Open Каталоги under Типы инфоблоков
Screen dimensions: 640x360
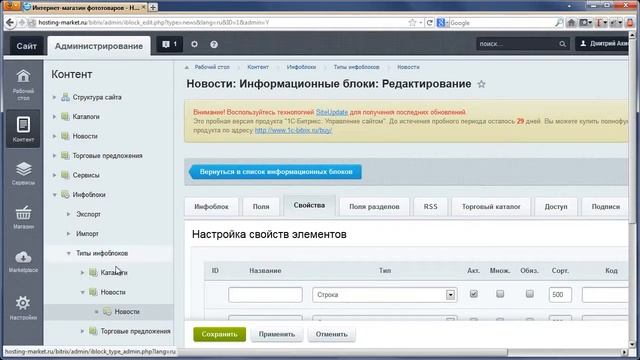114,273
